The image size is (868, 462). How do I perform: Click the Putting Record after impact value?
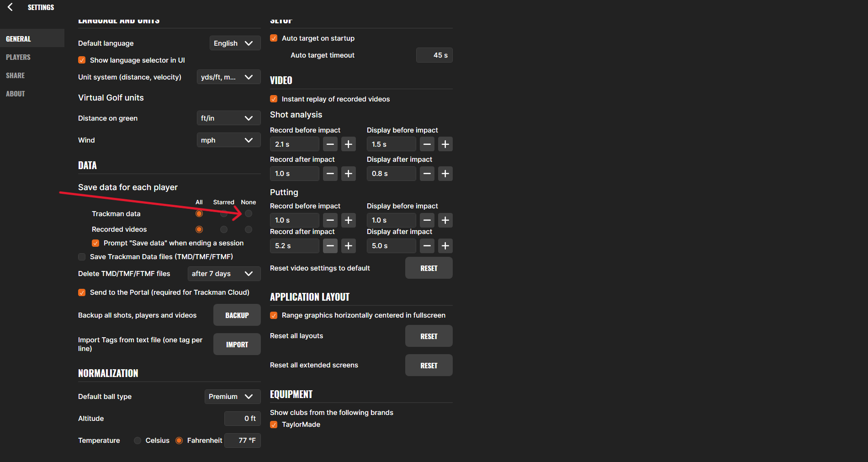coord(295,246)
